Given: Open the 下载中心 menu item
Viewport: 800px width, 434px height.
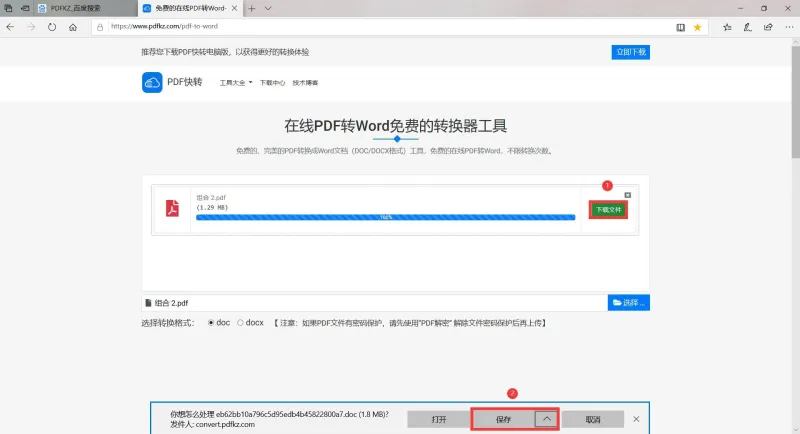Looking at the screenshot, I should click(272, 83).
